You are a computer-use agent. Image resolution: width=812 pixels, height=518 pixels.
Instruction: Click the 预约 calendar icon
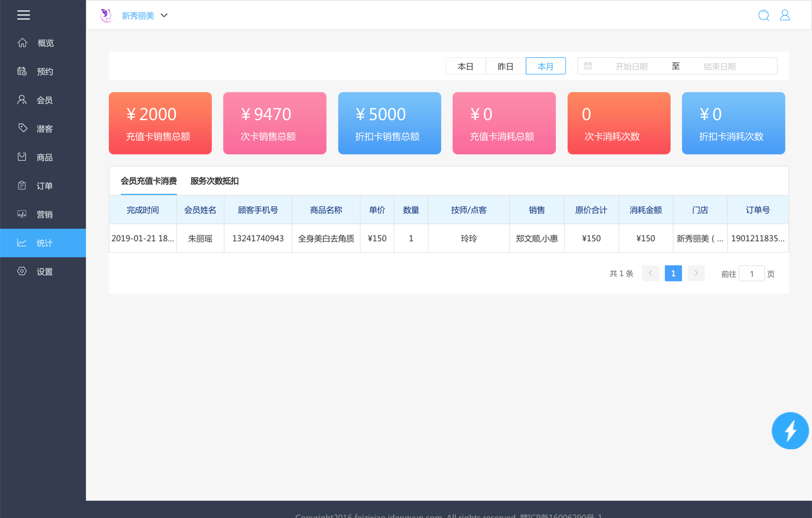click(22, 71)
